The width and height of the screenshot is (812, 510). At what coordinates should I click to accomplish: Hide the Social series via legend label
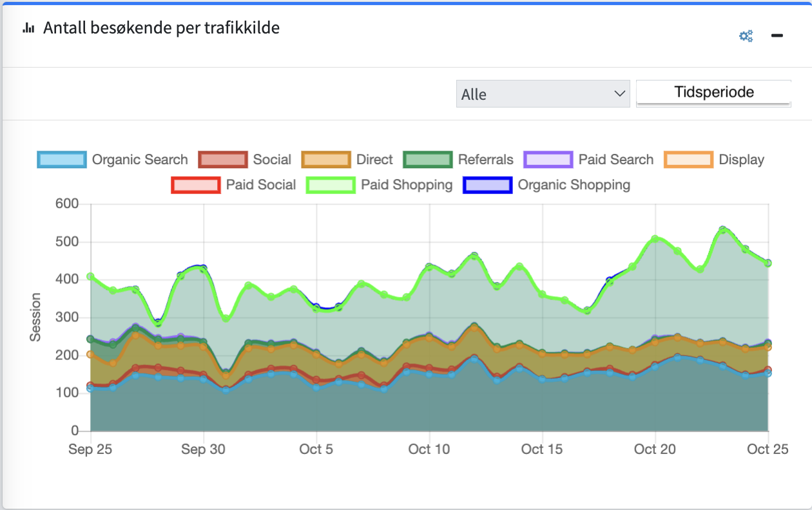point(271,160)
